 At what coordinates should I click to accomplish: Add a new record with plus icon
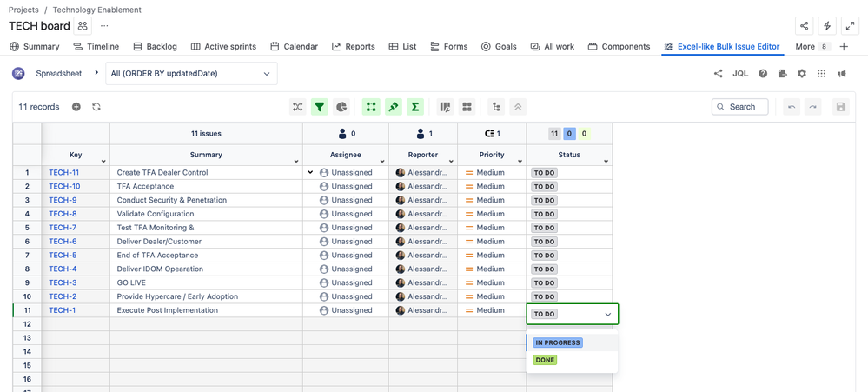(76, 107)
